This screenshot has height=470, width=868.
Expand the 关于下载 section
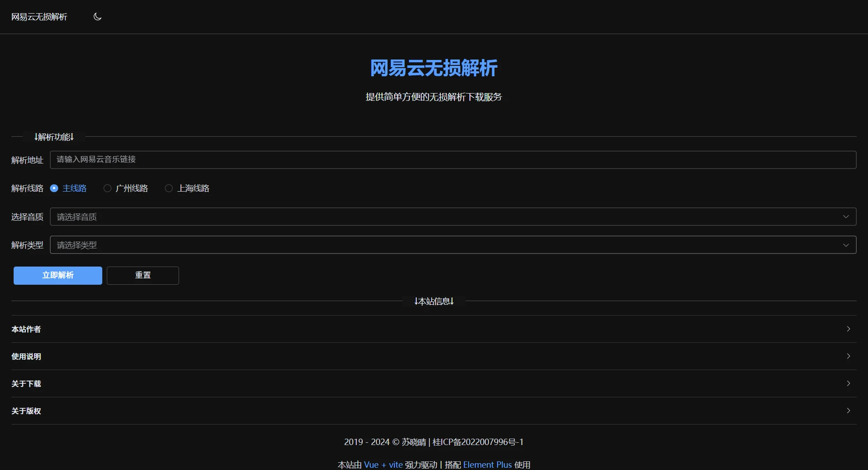[434, 383]
